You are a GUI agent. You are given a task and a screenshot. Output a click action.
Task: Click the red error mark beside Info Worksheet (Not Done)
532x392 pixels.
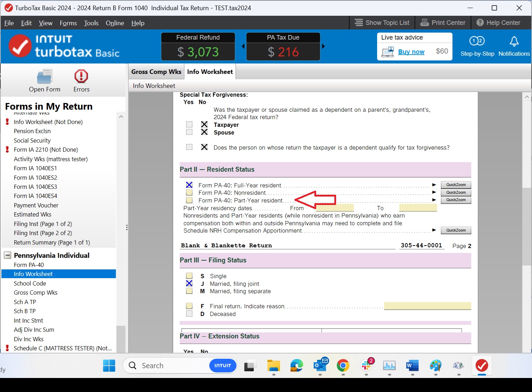pyautogui.click(x=7, y=122)
